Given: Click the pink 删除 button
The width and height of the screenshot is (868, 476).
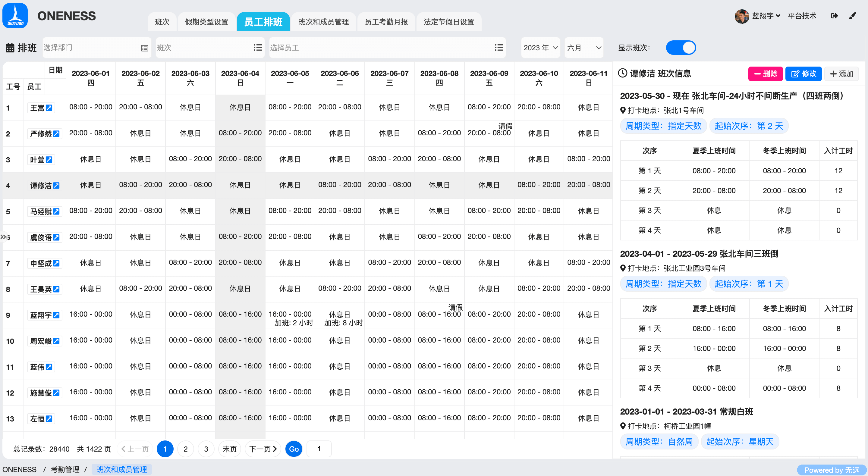Looking at the screenshot, I should (x=765, y=74).
